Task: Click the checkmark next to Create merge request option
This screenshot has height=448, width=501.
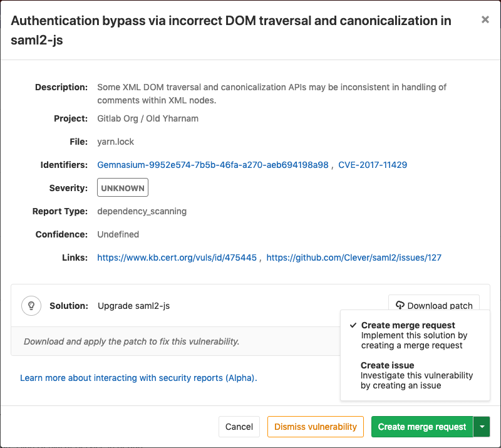Action: (354, 325)
